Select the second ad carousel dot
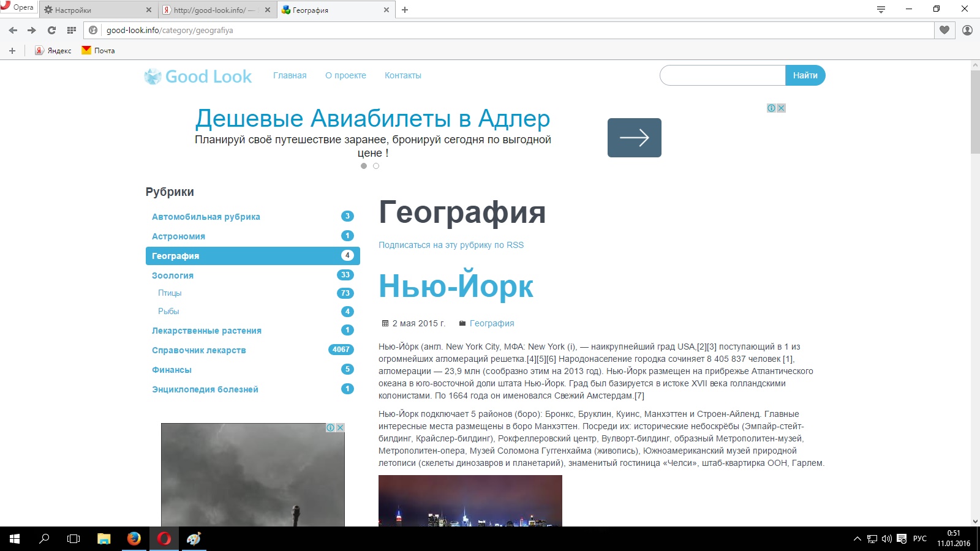 [x=376, y=166]
